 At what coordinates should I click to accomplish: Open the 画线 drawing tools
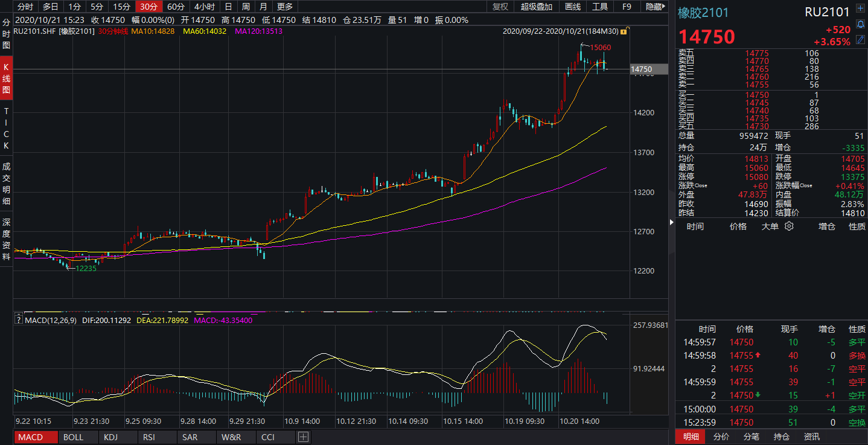point(573,7)
